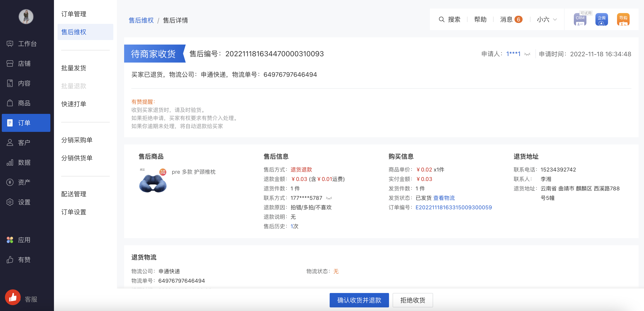The height and width of the screenshot is (311, 644).
Task: Select after-sale number 202211181634470000310093
Action: point(275,54)
